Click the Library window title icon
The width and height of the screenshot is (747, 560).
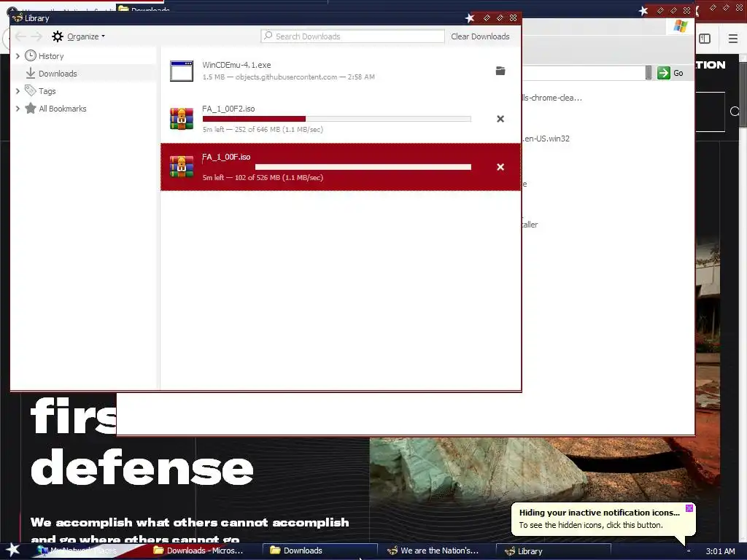[18, 18]
